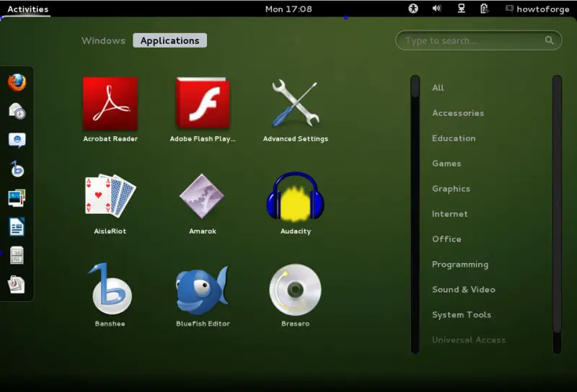Screen dimensions: 577x392
Task: Filter by Internet category
Action: tap(449, 214)
